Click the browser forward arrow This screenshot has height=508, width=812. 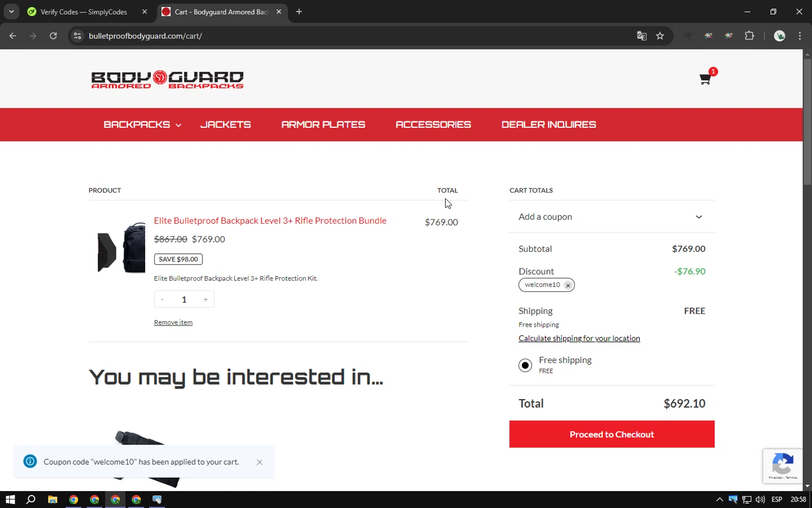tap(33, 36)
